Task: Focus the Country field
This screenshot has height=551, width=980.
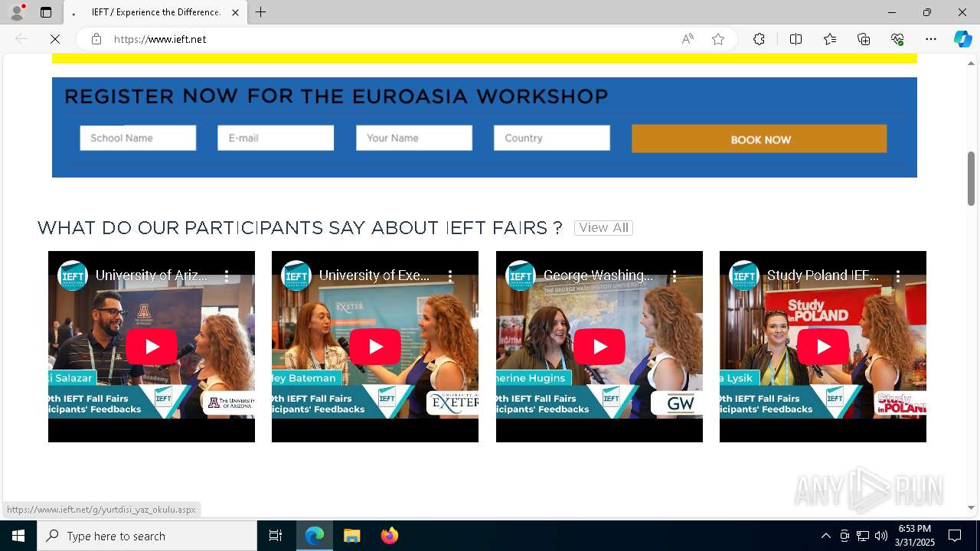Action: (x=552, y=138)
